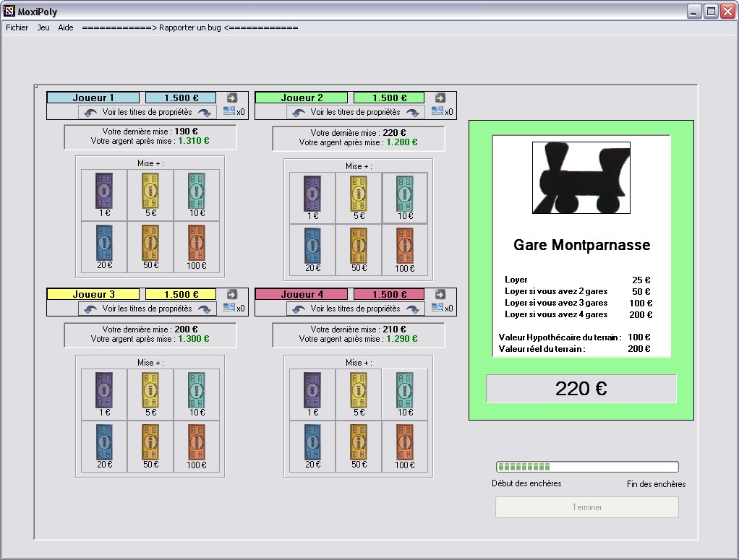
Task: Click the Terminer button
Action: (586, 507)
